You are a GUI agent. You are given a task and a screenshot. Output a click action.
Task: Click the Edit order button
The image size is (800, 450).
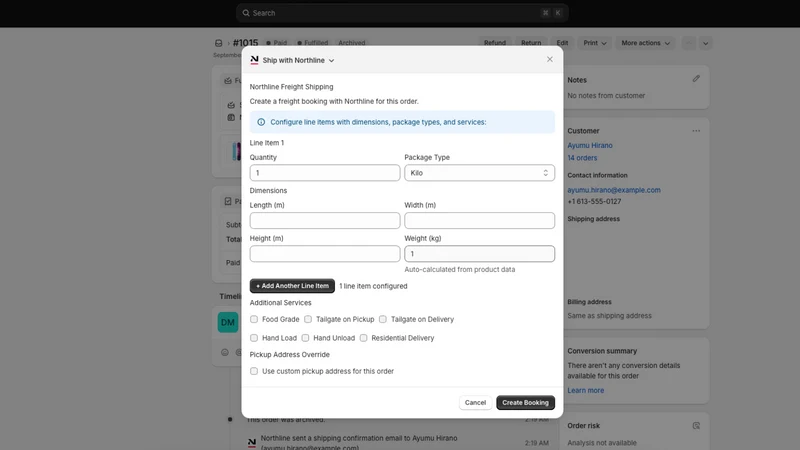(x=562, y=43)
